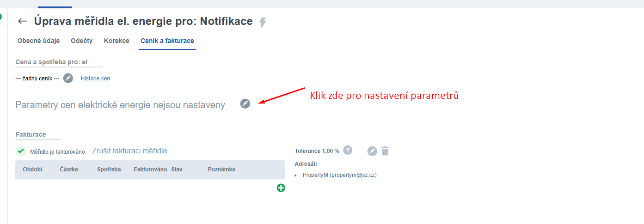Open the Historie cen link

pos(95,79)
